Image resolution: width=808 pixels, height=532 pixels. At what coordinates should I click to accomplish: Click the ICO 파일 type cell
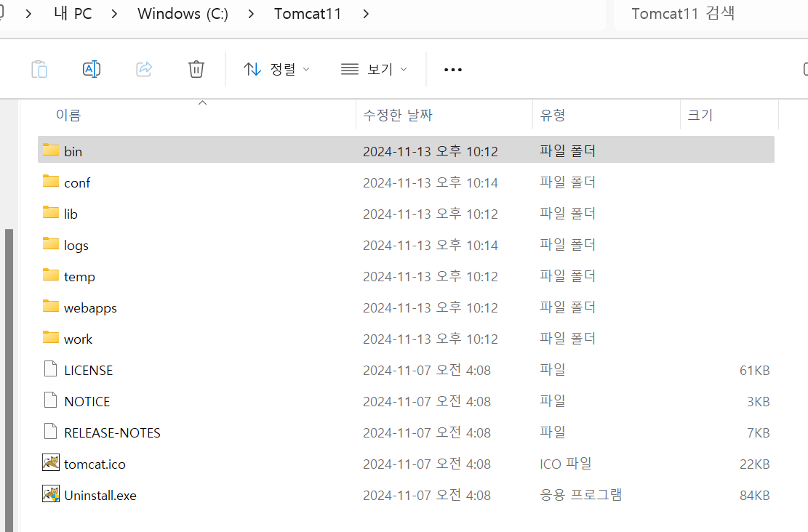pyautogui.click(x=566, y=464)
